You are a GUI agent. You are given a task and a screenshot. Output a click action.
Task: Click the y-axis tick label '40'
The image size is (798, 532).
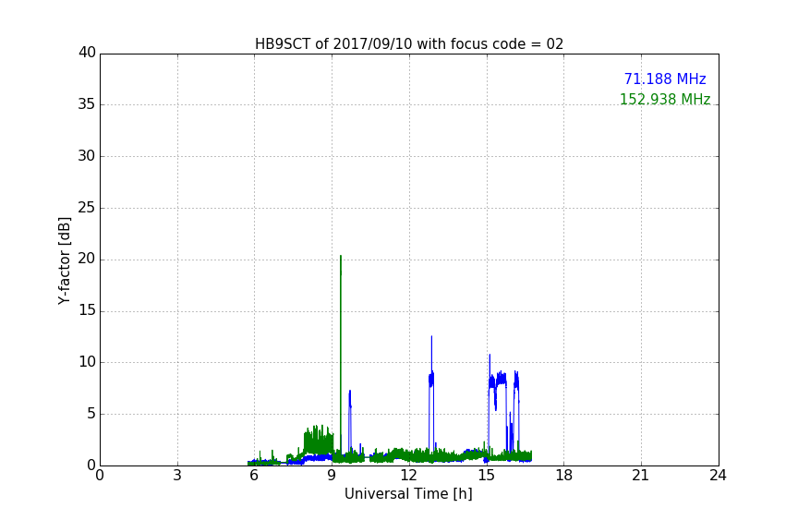click(87, 53)
